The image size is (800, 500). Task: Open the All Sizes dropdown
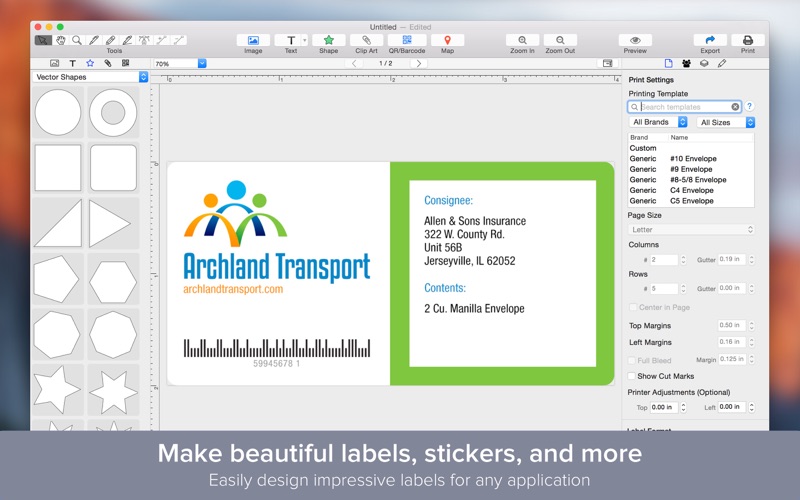click(725, 122)
